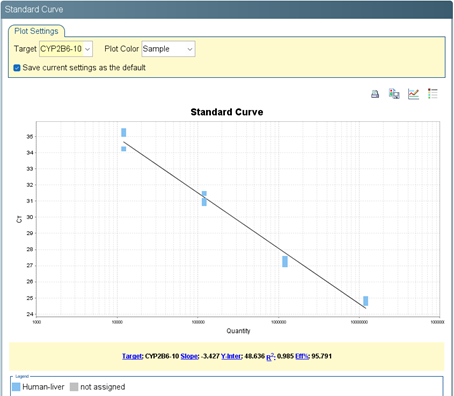The height and width of the screenshot is (396, 454).
Task: Click the Standard Curve chart title
Action: (227, 112)
